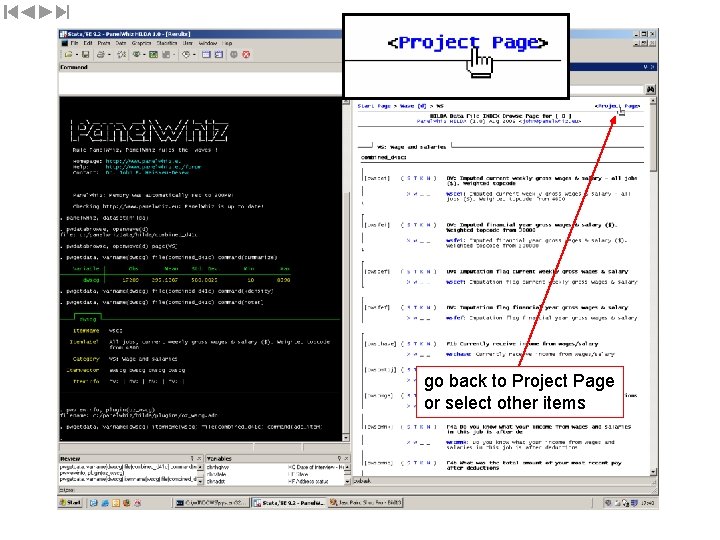
Task: Switch to Jasc Paint Shop Pro taskbar button
Action: 366,503
